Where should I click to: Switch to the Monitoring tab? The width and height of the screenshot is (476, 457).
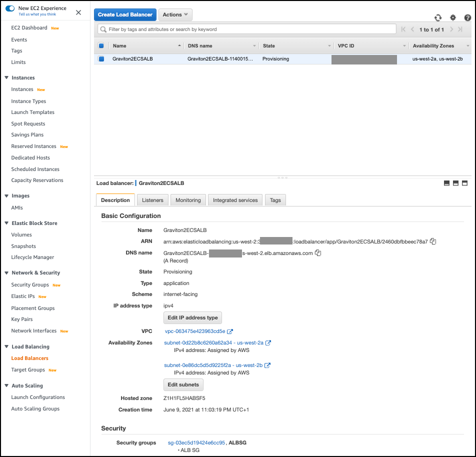coord(188,200)
